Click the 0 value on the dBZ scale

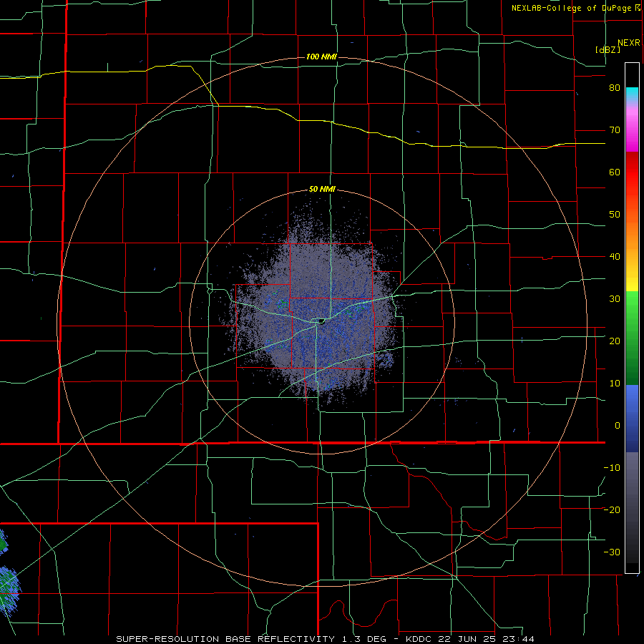pos(618,426)
